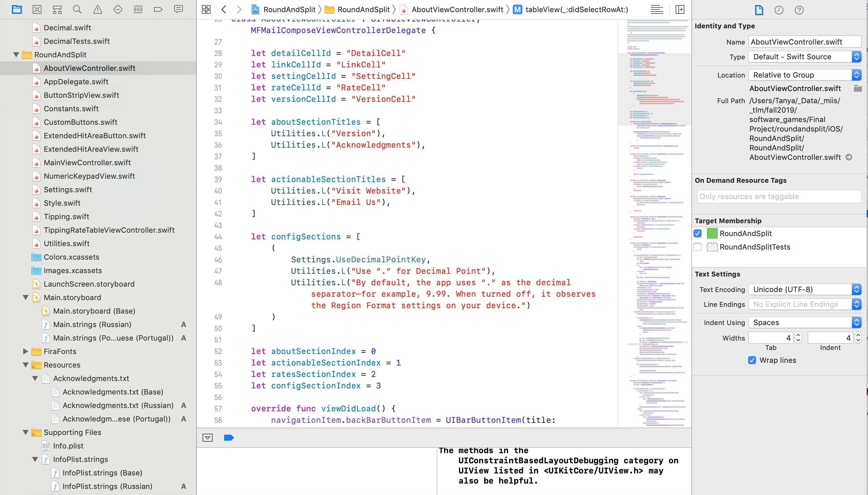Adjust the Indent width stepper
868x495 pixels.
(858, 338)
